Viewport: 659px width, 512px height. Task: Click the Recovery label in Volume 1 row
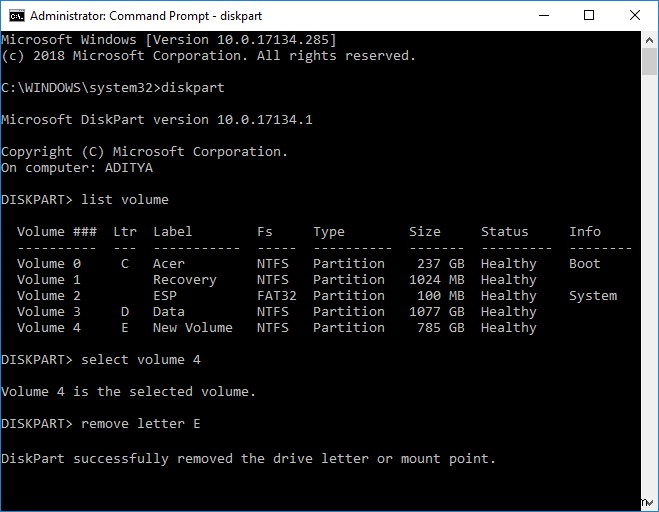[x=184, y=280]
